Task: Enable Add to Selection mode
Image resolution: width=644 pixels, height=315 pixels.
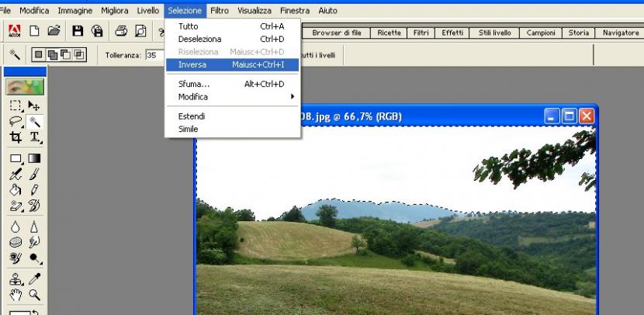Action: pyautogui.click(x=52, y=54)
